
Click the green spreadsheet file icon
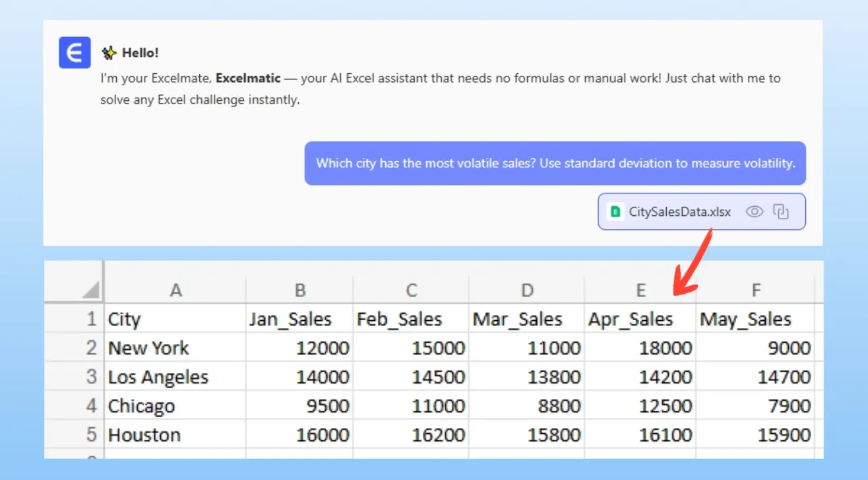[x=615, y=212]
